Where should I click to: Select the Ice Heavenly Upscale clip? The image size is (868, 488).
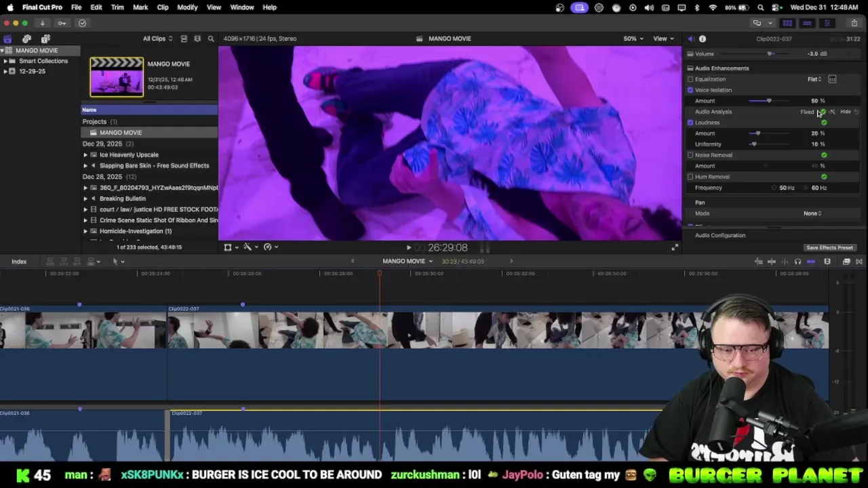tap(129, 155)
